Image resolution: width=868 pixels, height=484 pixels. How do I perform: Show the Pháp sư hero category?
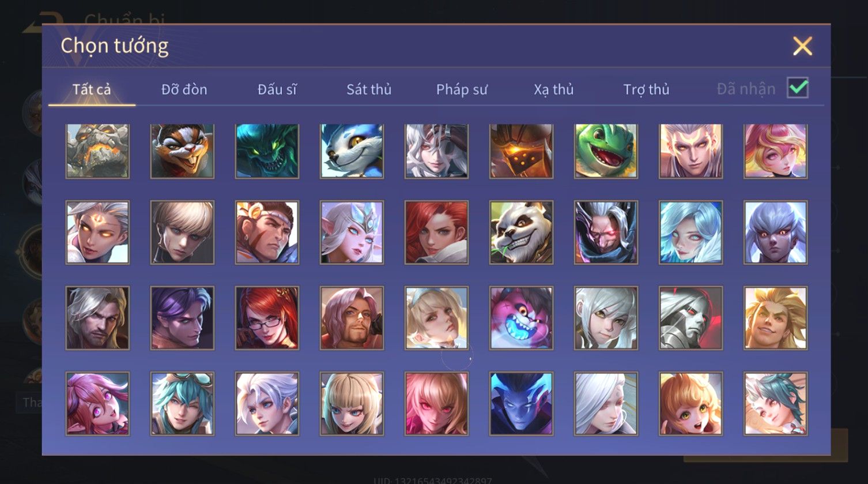pos(462,89)
